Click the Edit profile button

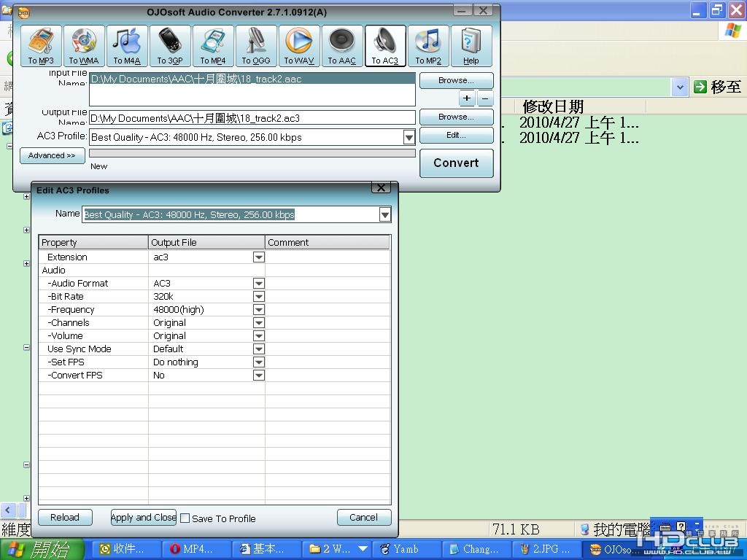click(x=457, y=135)
